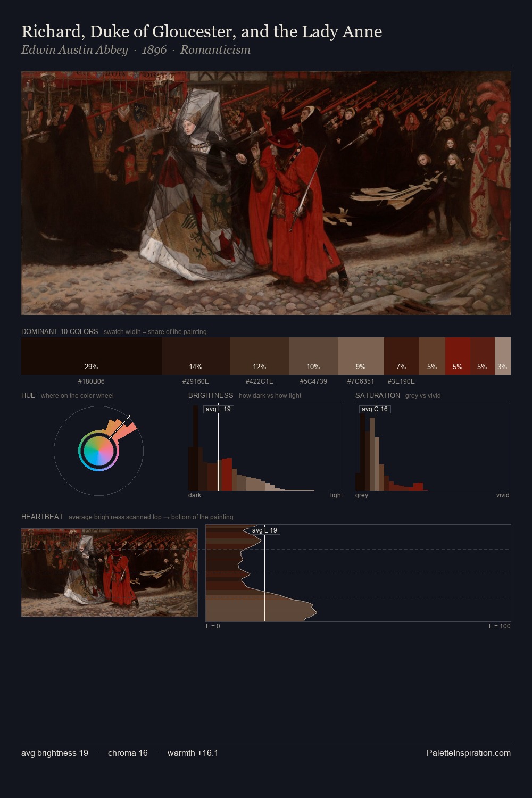Screen dimensions: 532x798
Task: Click the "swatch width = share of the painting" note
Action: [155, 332]
